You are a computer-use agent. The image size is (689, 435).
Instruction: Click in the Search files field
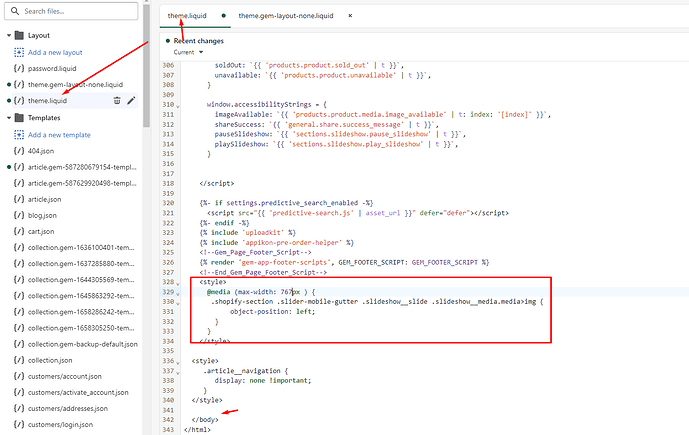(75, 11)
